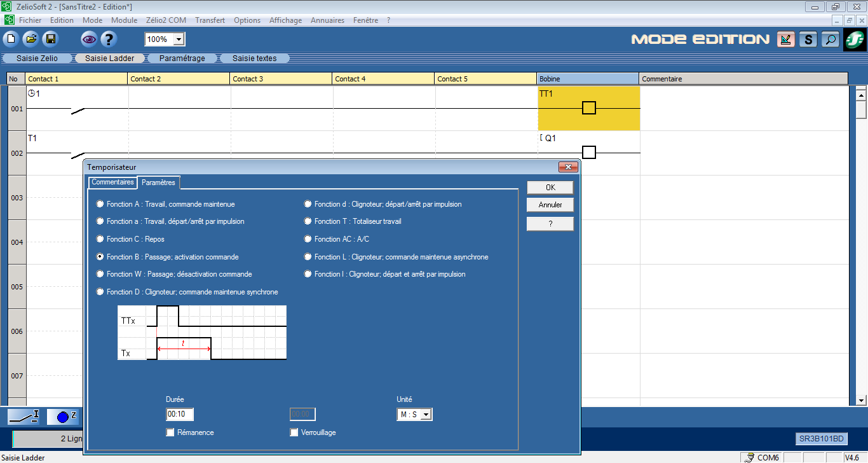The height and width of the screenshot is (463, 868).
Task: Select the edition mode ruler-and-pencil icon
Action: 786,39
